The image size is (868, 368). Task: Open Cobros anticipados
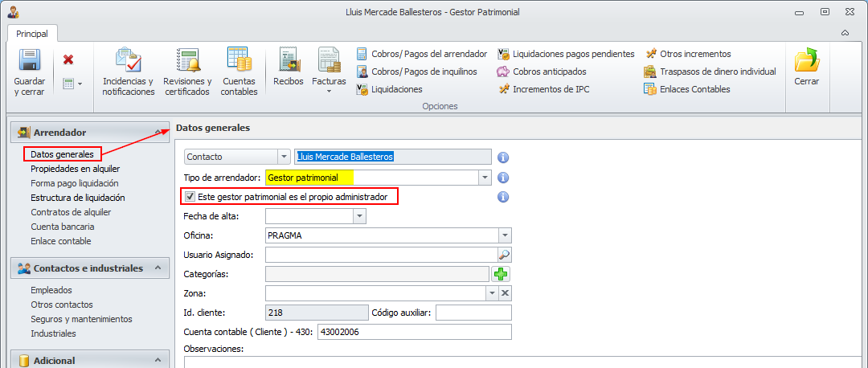(542, 72)
